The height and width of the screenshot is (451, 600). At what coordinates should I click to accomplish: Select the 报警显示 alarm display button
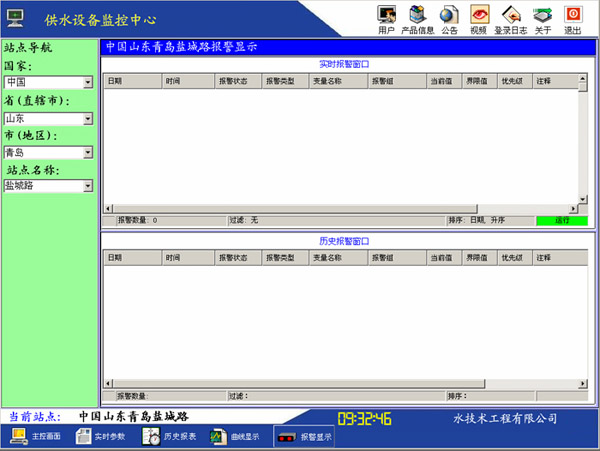[x=304, y=437]
